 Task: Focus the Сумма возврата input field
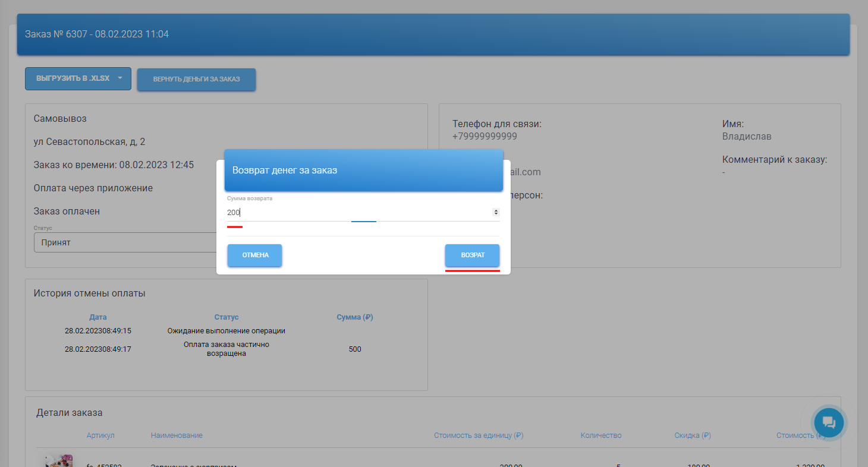(x=357, y=212)
